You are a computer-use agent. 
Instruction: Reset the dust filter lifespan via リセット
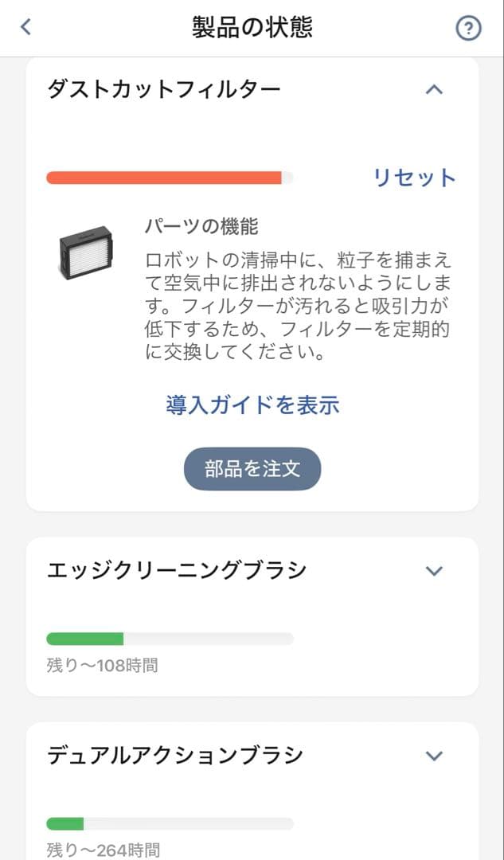click(413, 178)
